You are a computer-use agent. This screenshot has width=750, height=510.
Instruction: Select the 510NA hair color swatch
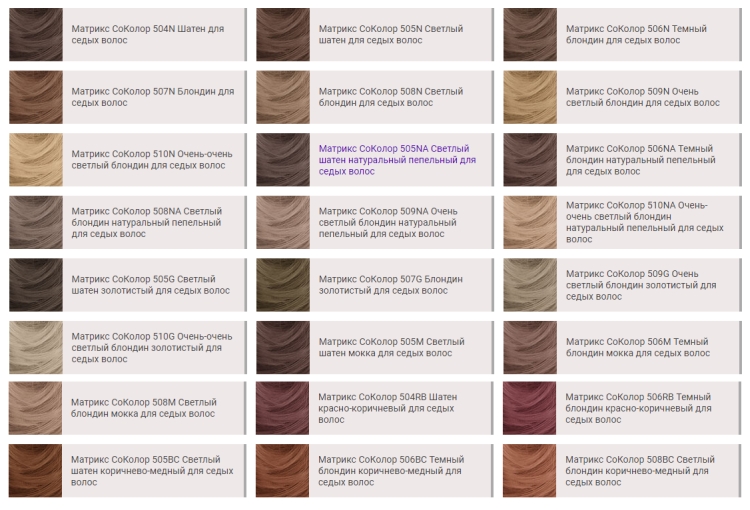(x=530, y=222)
